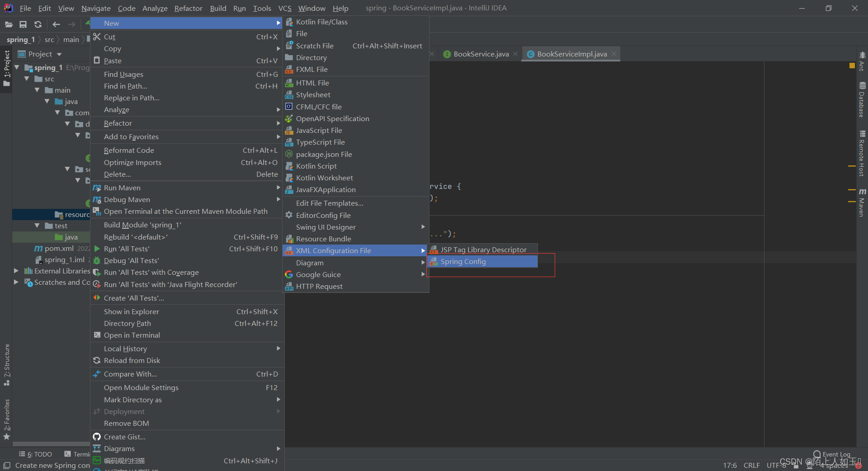Open the Project view dropdown
Image resolution: width=868 pixels, height=471 pixels.
[59, 54]
